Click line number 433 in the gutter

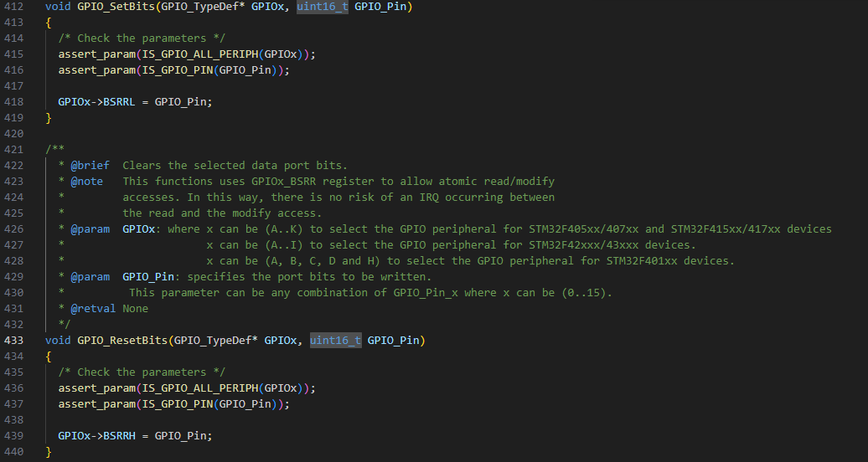[x=14, y=341]
